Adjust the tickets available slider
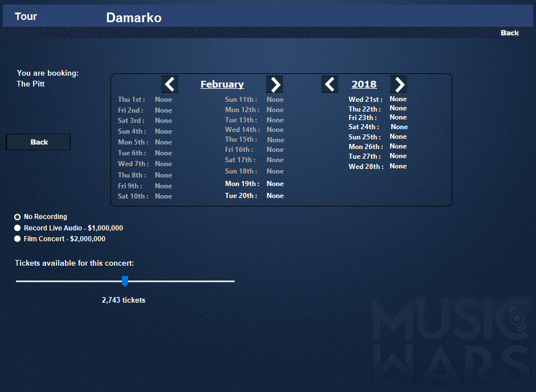Image resolution: width=536 pixels, height=392 pixels. pyautogui.click(x=125, y=280)
